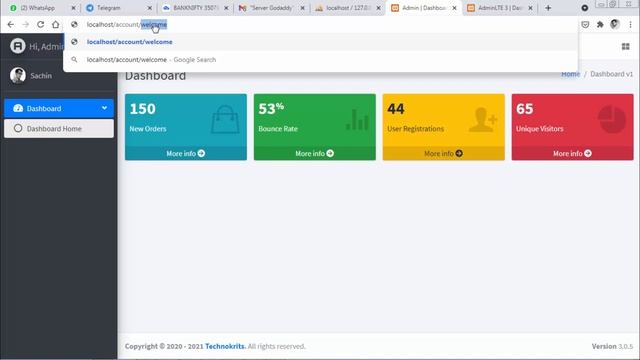Image resolution: width=640 pixels, height=360 pixels.
Task: Click the AdminLTE logo in sidebar
Action: click(18, 46)
